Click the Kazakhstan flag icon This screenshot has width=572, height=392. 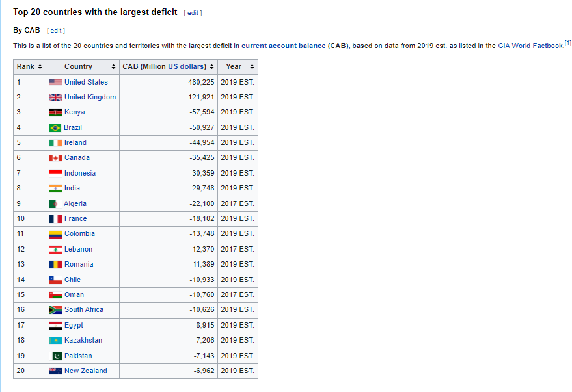(55, 340)
